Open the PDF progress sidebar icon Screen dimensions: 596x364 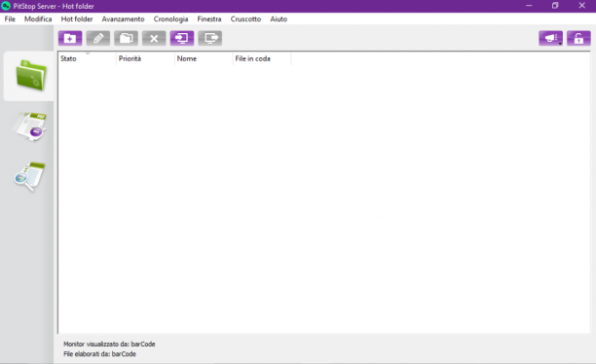click(x=30, y=127)
